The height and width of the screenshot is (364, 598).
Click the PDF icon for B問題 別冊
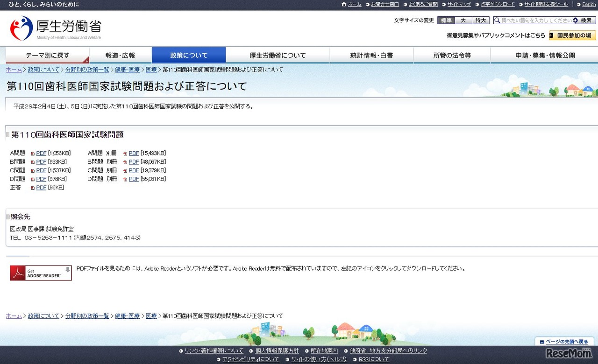(125, 161)
